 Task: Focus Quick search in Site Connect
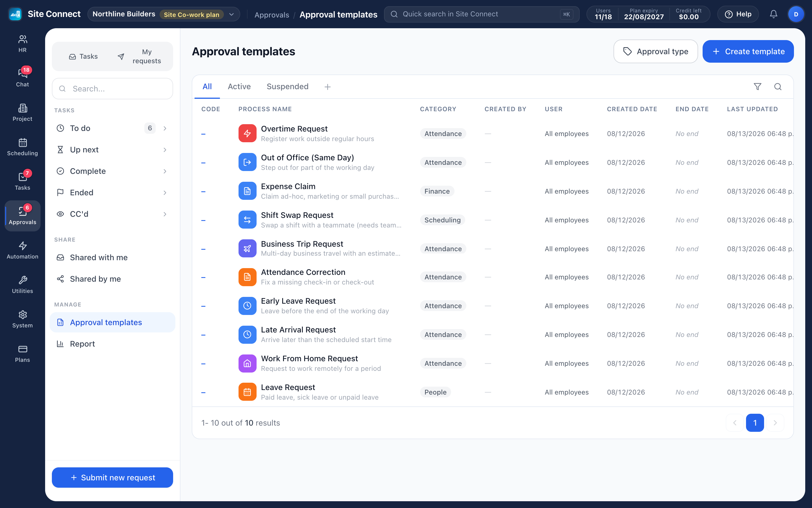482,14
